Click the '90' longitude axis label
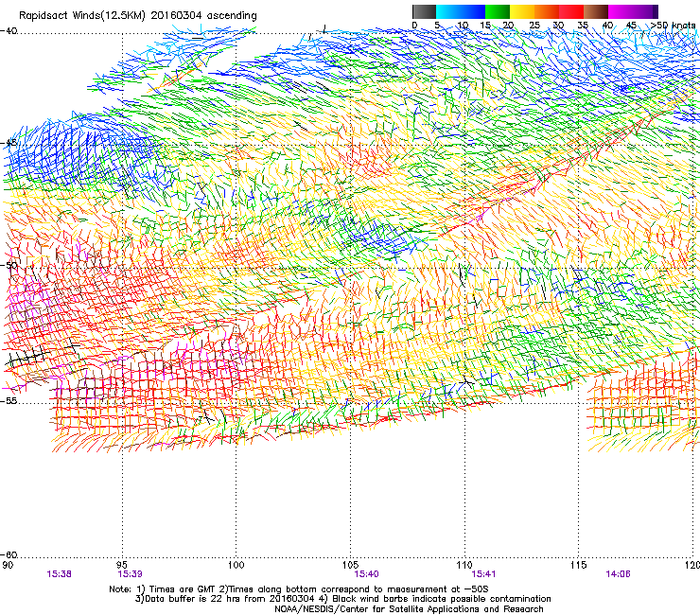Screen dimensions: 700x615 tap(8, 566)
